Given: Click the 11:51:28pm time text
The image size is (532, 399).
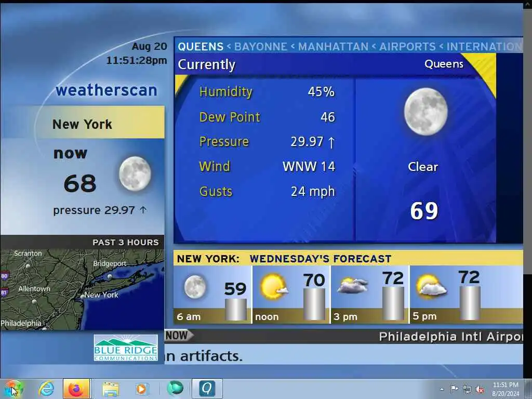Looking at the screenshot, I should [137, 60].
